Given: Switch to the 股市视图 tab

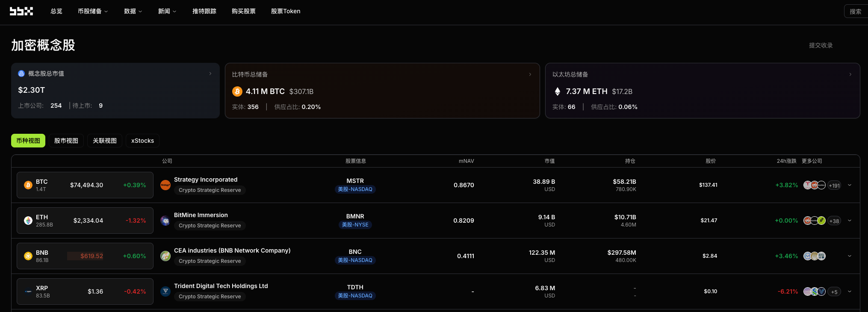Looking at the screenshot, I should point(66,141).
